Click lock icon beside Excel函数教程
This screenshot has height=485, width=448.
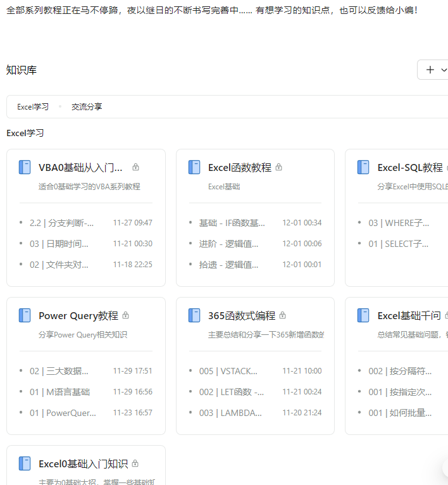(279, 167)
